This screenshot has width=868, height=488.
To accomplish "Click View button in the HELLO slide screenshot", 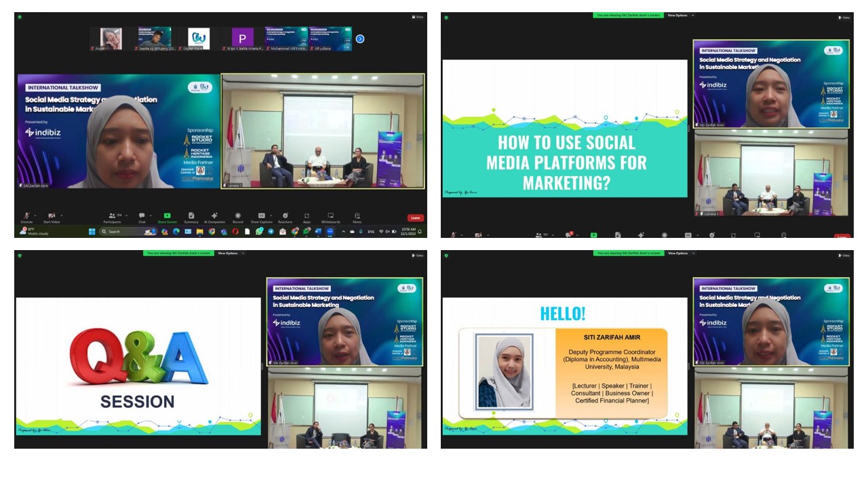I will tap(845, 256).
